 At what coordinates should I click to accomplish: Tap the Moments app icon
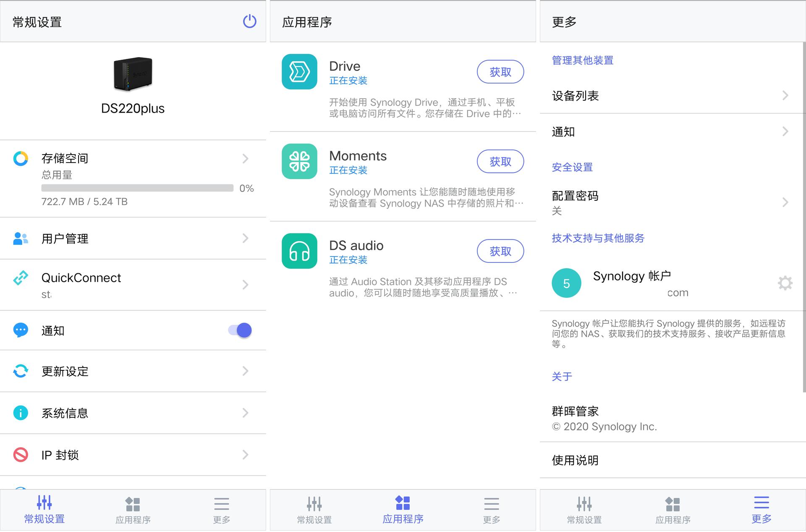299,161
